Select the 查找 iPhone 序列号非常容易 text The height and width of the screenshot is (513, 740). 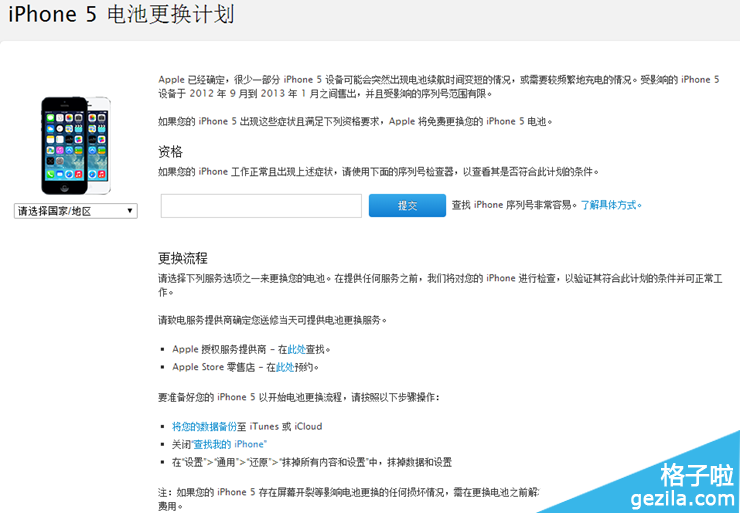514,205
